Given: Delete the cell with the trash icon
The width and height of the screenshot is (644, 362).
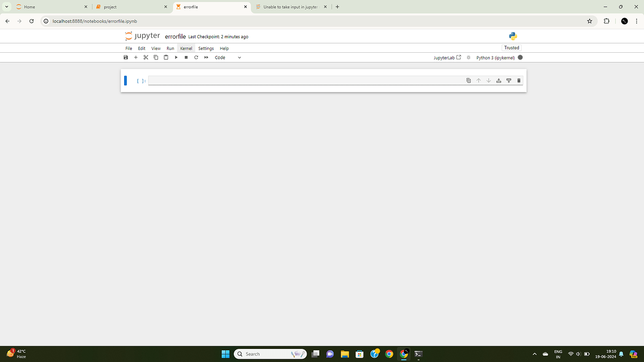Looking at the screenshot, I should [x=518, y=81].
